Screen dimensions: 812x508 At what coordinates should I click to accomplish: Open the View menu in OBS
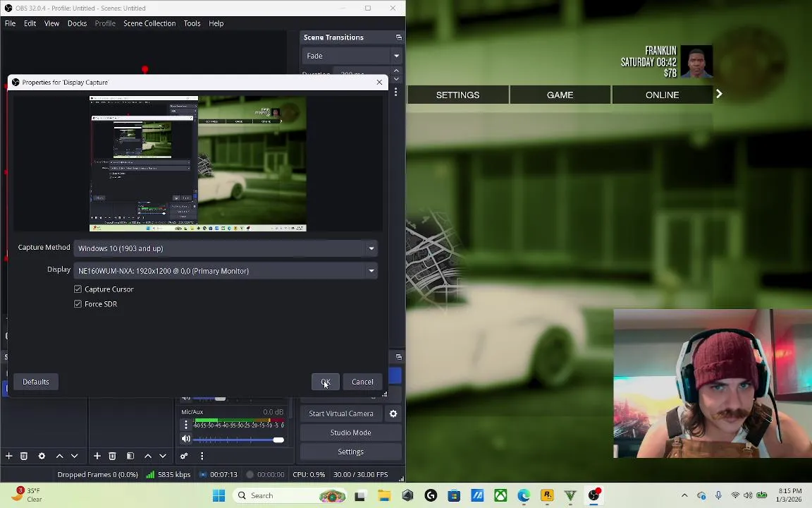(x=51, y=23)
